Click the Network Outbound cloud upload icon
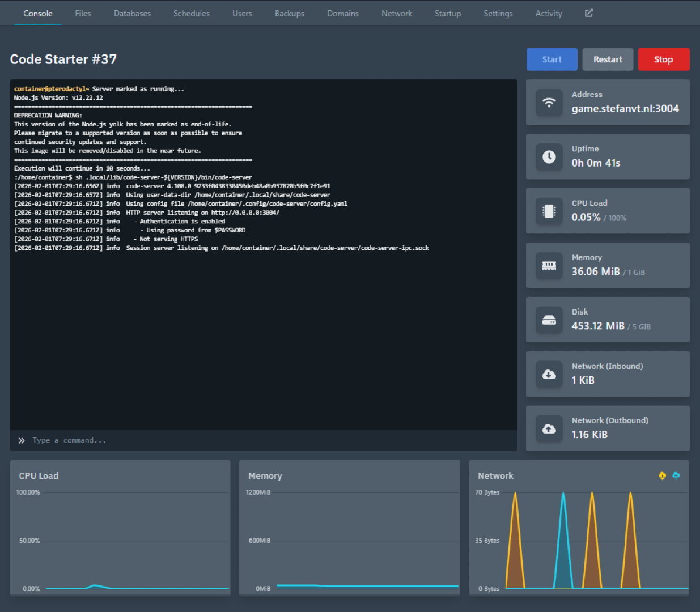This screenshot has width=700, height=612. click(549, 429)
